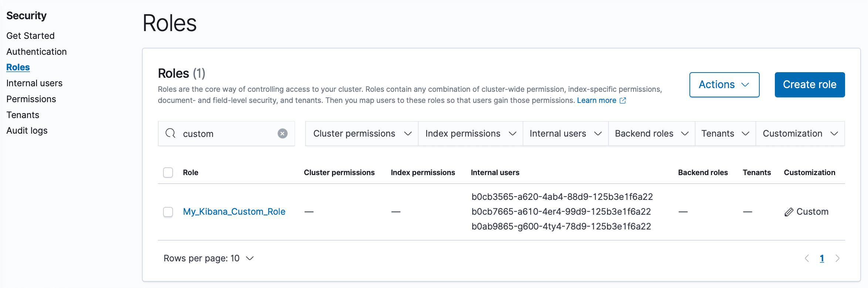Open the Actions dropdown
Screen dimensions: 868x288
(724, 85)
